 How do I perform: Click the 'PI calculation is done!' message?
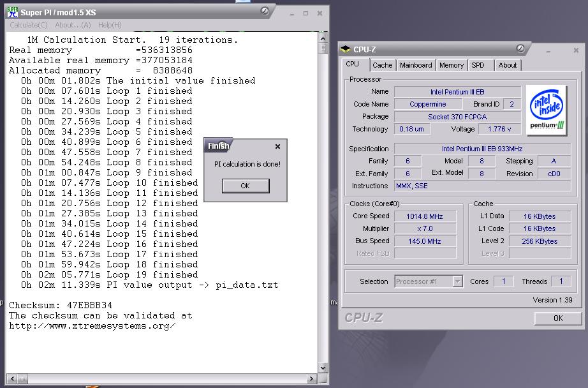(x=247, y=164)
